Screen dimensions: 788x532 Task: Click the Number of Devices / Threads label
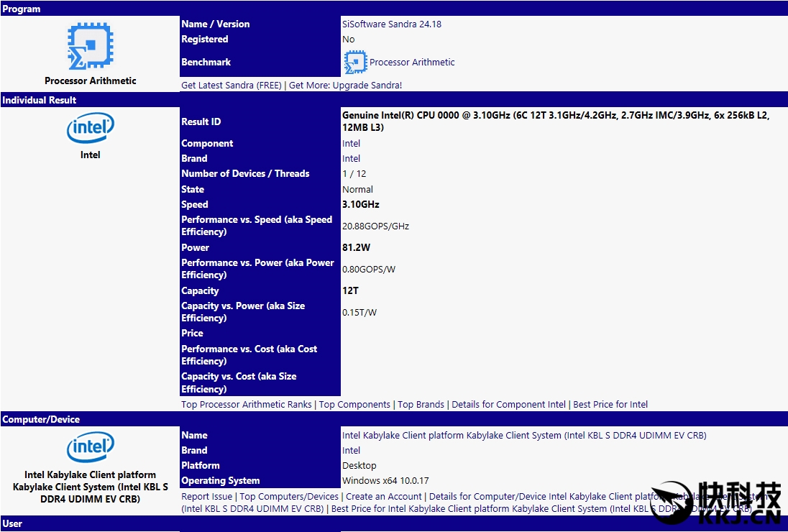tap(245, 174)
